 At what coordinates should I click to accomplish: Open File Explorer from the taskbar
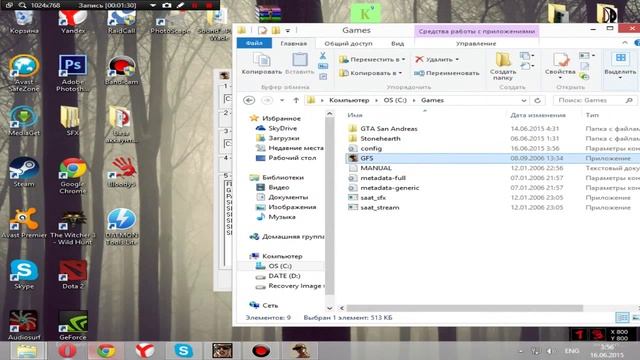pyautogui.click(x=26, y=351)
